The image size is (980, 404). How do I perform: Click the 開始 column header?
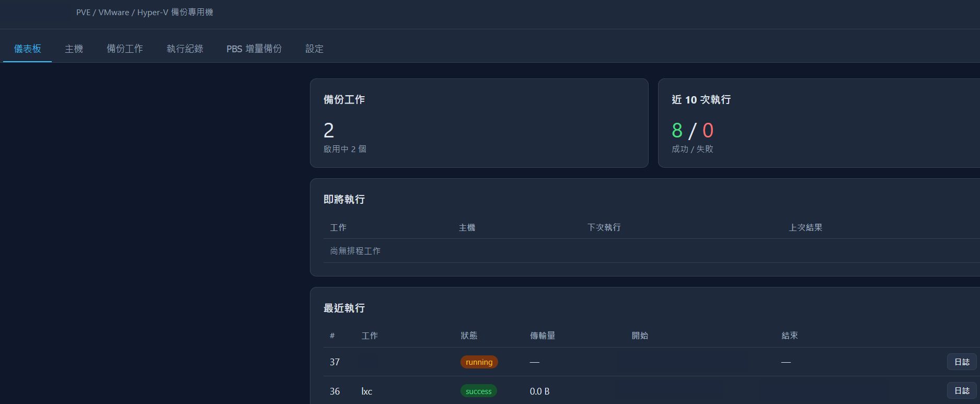pos(640,336)
